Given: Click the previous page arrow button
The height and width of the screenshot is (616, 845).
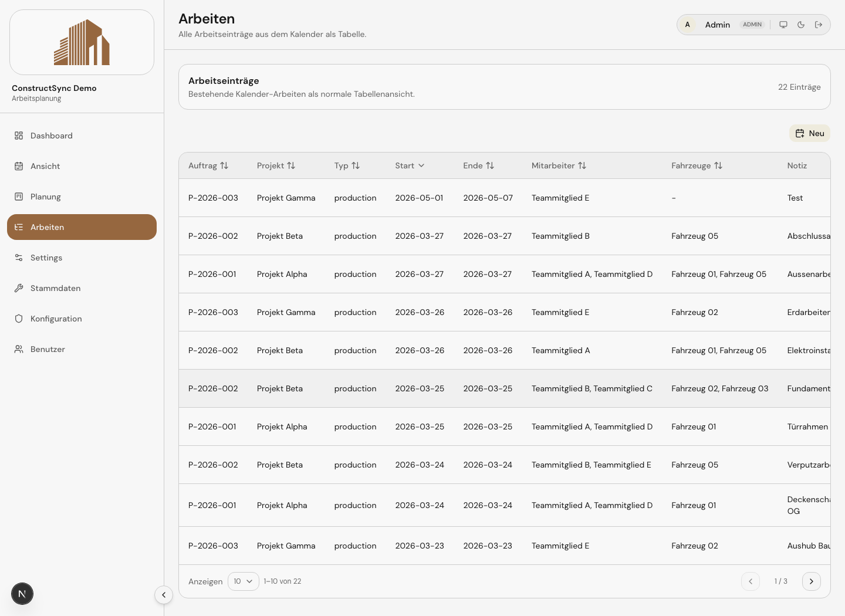Looking at the screenshot, I should pos(751,581).
